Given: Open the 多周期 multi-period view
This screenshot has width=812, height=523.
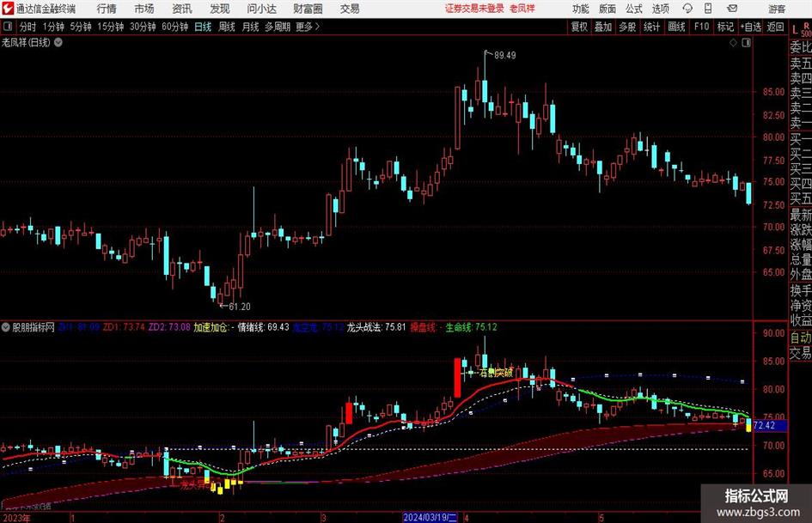Looking at the screenshot, I should click(278, 27).
